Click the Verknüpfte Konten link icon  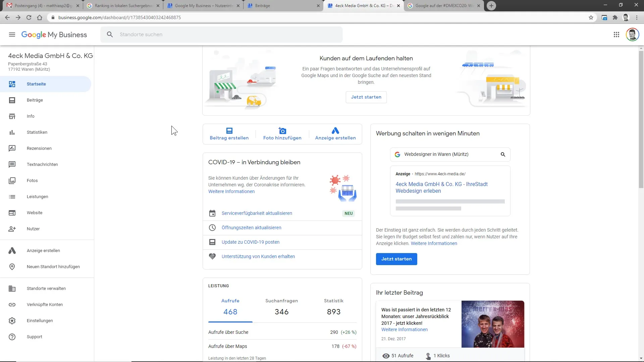pyautogui.click(x=12, y=305)
